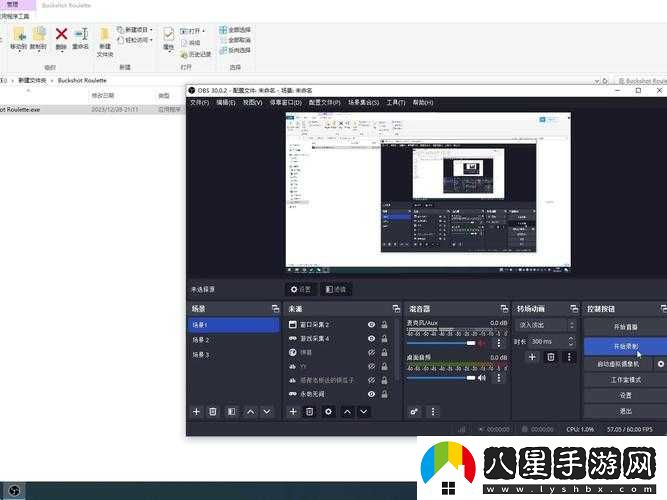Image resolution: width=667 pixels, height=500 pixels.
Task: Delete the selected source with the trash icon
Action: click(310, 411)
